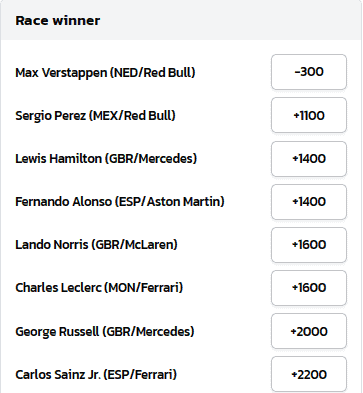
Task: Select Max Verstappen's -300 odds
Action: pos(309,72)
